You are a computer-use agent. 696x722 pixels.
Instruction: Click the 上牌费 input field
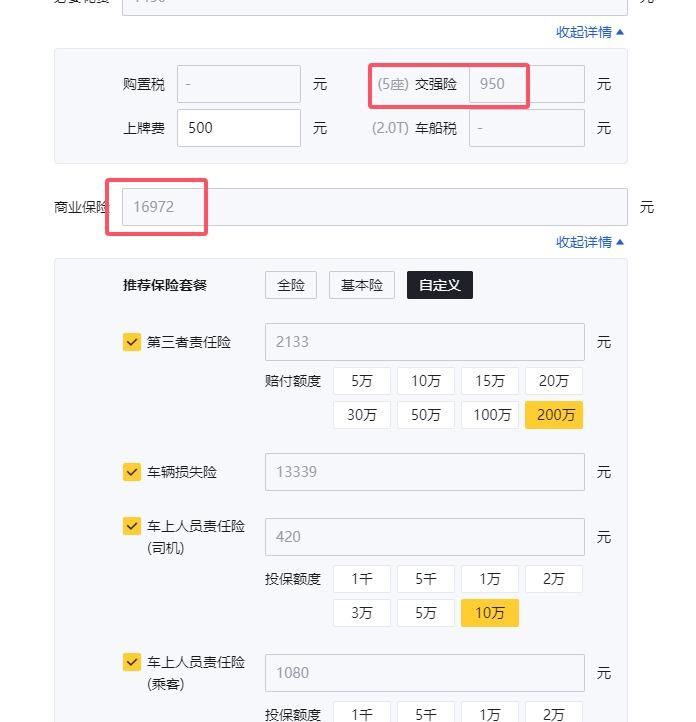(x=239, y=128)
